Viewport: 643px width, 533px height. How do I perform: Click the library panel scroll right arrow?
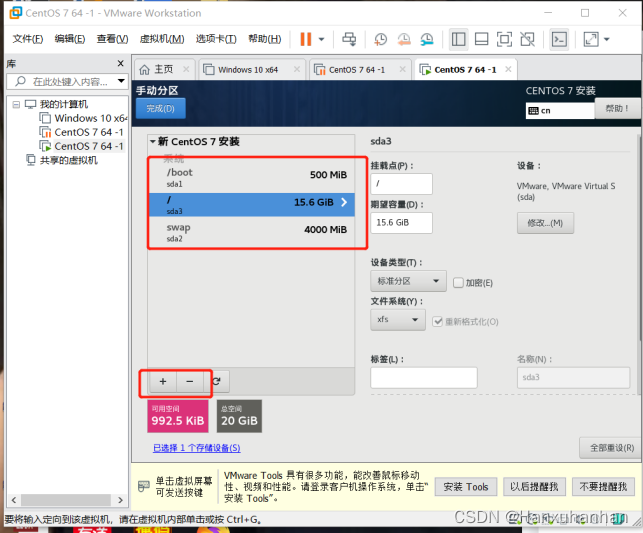[x=120, y=500]
